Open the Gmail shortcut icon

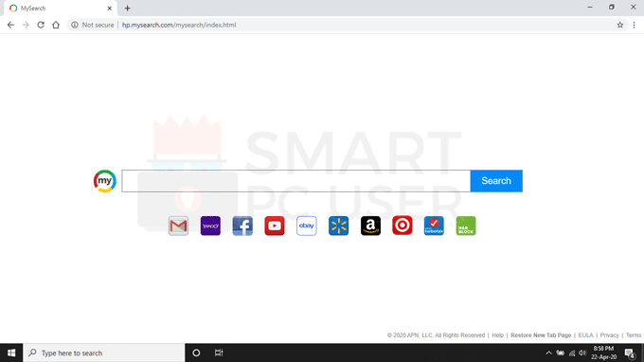tap(178, 226)
